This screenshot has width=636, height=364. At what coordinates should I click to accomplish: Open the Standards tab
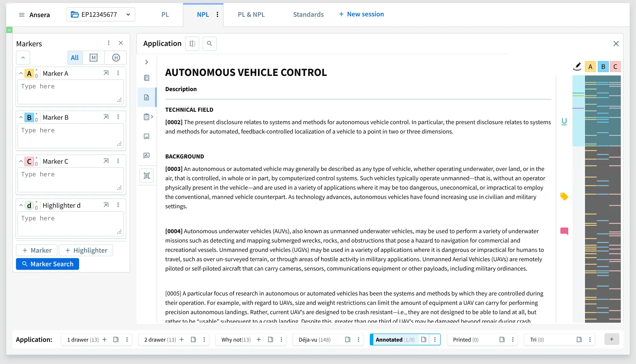point(308,14)
